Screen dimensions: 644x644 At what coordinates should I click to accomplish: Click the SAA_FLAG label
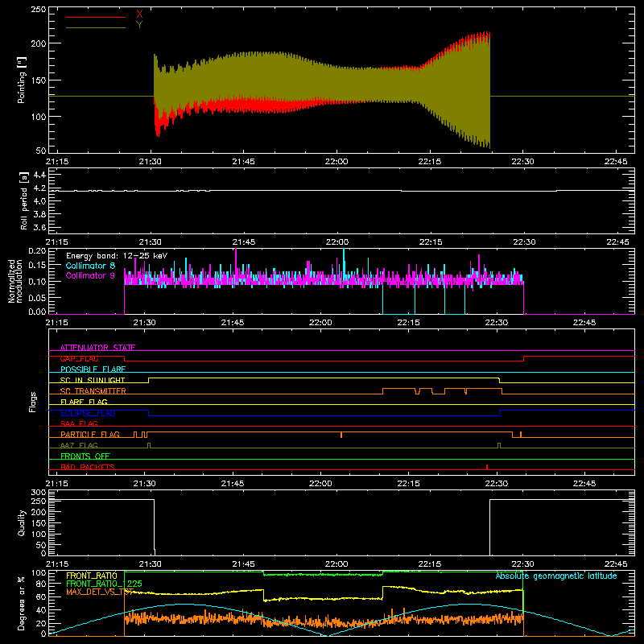click(79, 423)
